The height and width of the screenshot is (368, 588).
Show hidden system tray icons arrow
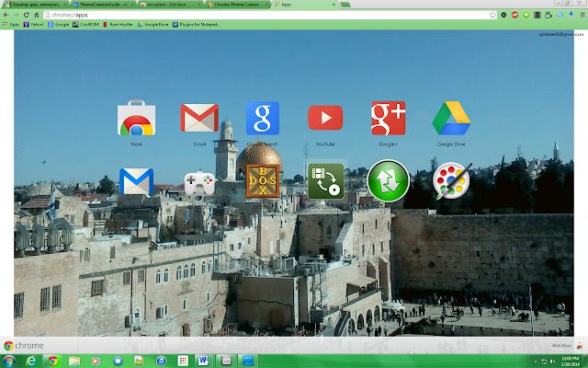535,362
